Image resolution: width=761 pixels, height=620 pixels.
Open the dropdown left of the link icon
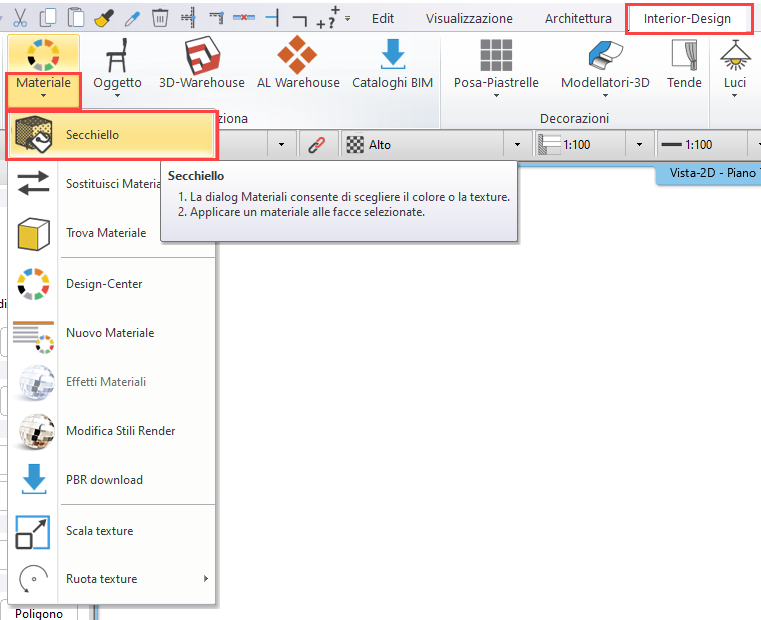[x=281, y=145]
